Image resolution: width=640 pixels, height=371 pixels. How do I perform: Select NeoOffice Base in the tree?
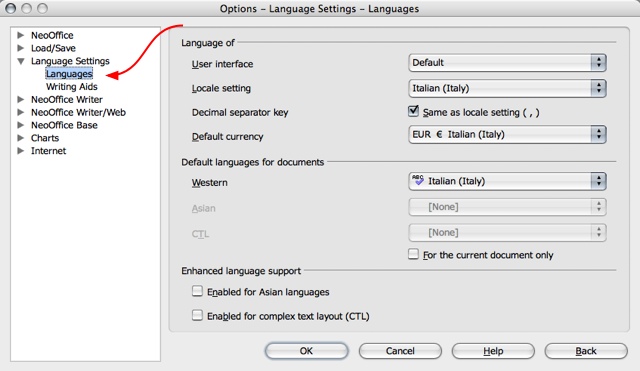pyautogui.click(x=64, y=125)
